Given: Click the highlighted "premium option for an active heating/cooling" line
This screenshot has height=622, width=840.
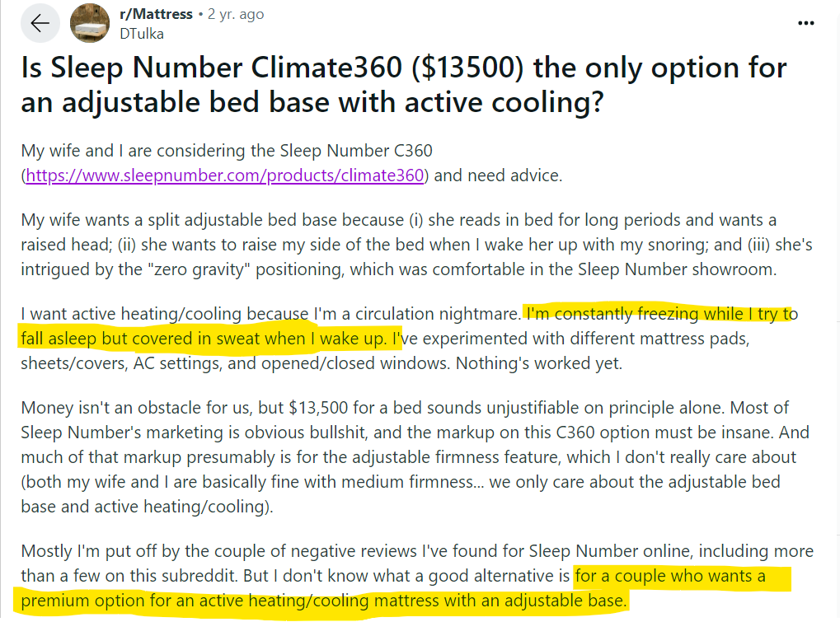Looking at the screenshot, I should [323, 601].
